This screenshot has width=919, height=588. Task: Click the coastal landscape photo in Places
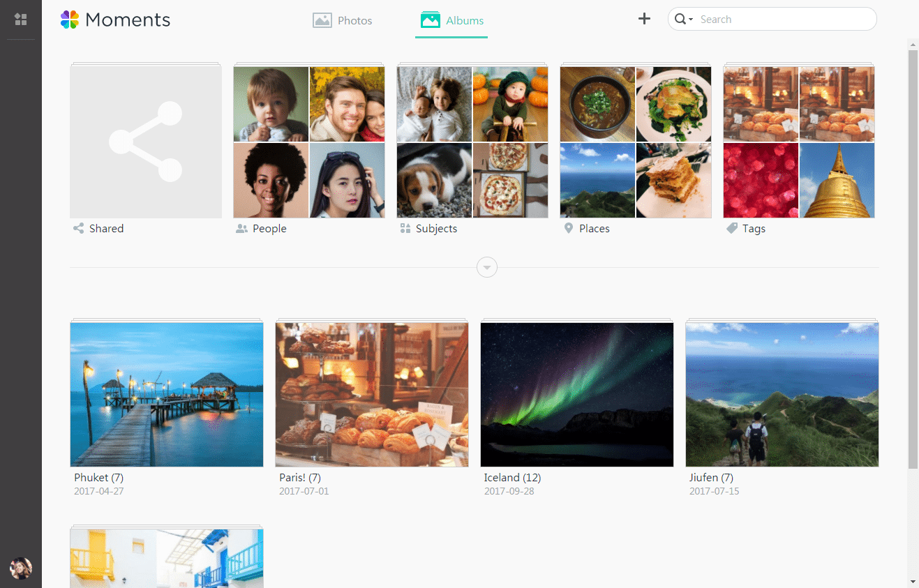(597, 181)
